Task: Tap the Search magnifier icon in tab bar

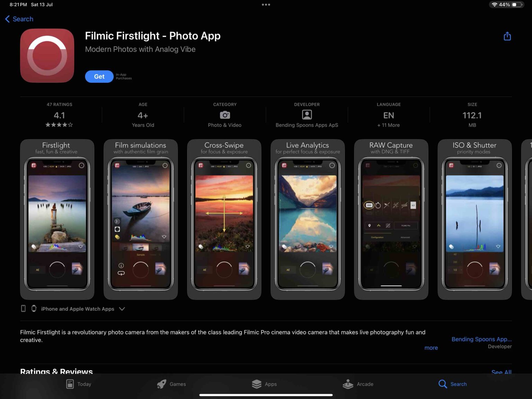Action: click(x=442, y=384)
